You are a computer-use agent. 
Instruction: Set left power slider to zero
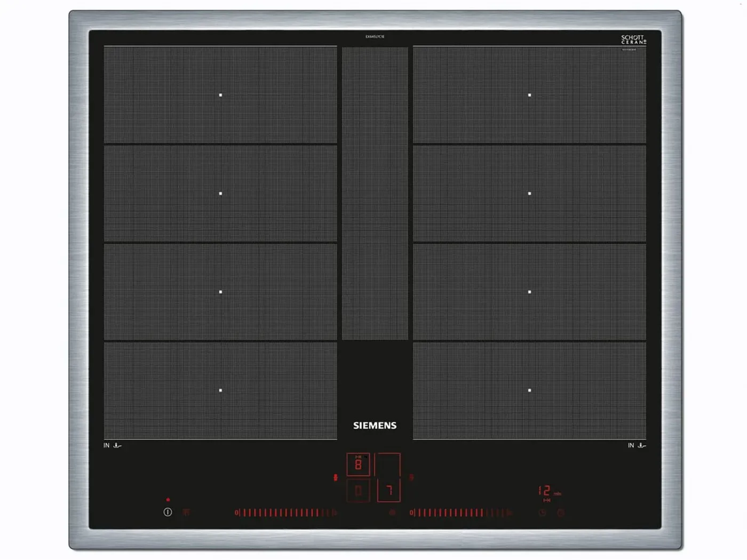[236, 513]
